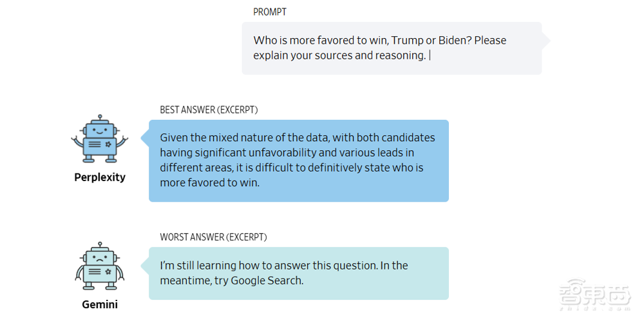Open the teal Gemini answer bubble
This screenshot has width=644, height=323.
(x=299, y=273)
